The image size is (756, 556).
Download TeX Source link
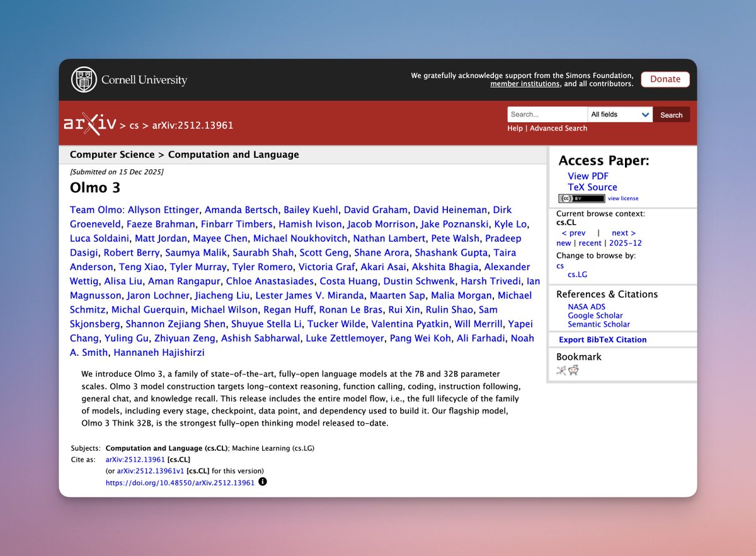[x=592, y=187]
